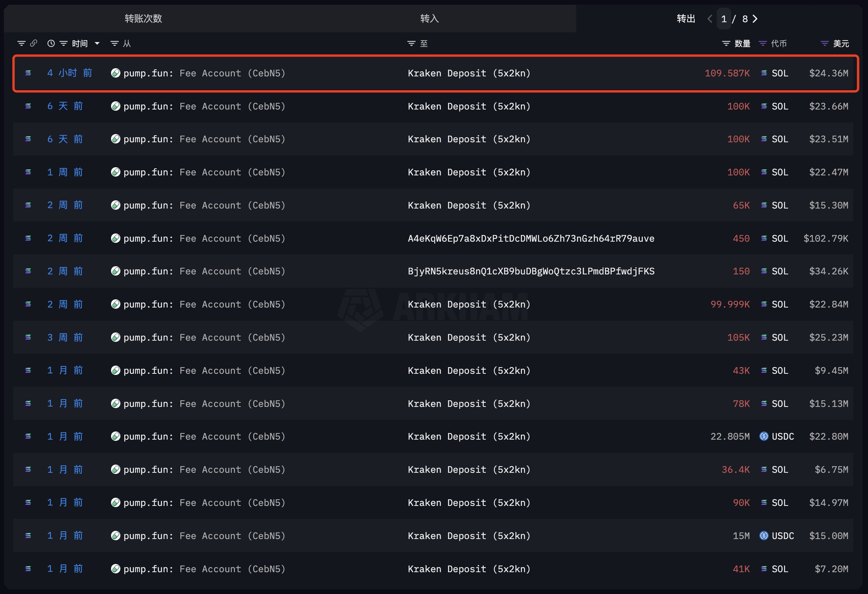Click the clock icon beside 时间

click(x=51, y=43)
